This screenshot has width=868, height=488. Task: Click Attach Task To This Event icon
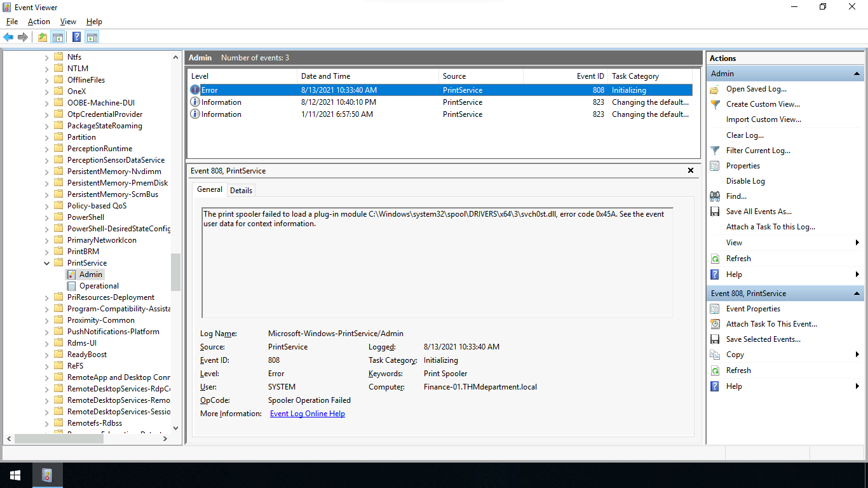715,324
